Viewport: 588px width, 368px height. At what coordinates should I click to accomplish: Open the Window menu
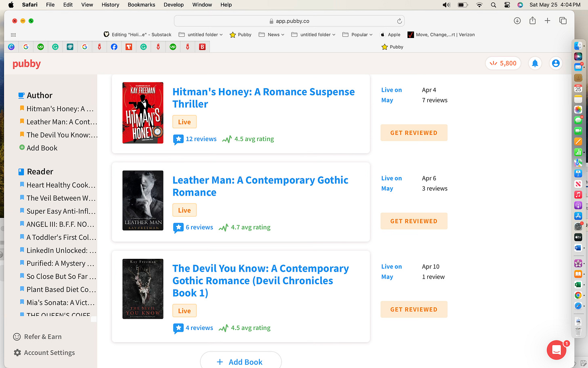pos(202,5)
